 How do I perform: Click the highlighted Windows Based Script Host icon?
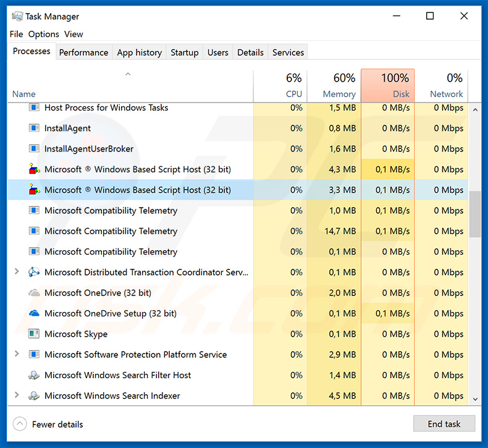pyautogui.click(x=34, y=190)
